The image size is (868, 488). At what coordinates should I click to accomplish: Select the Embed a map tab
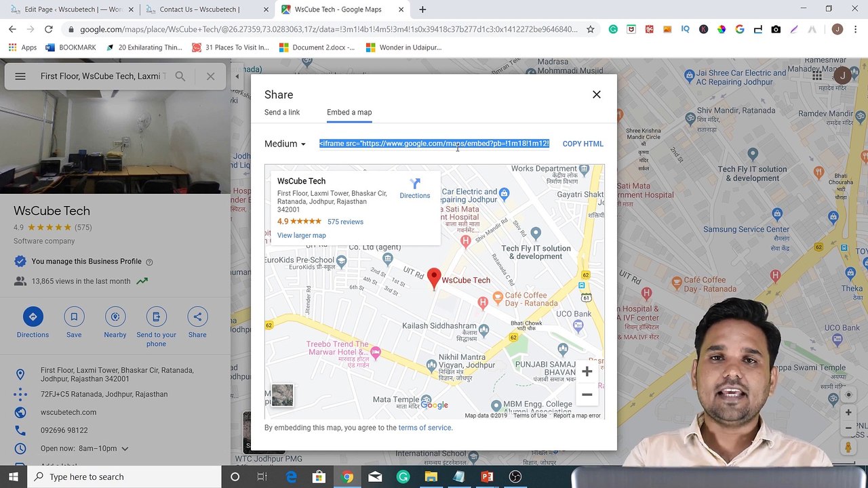pyautogui.click(x=349, y=113)
